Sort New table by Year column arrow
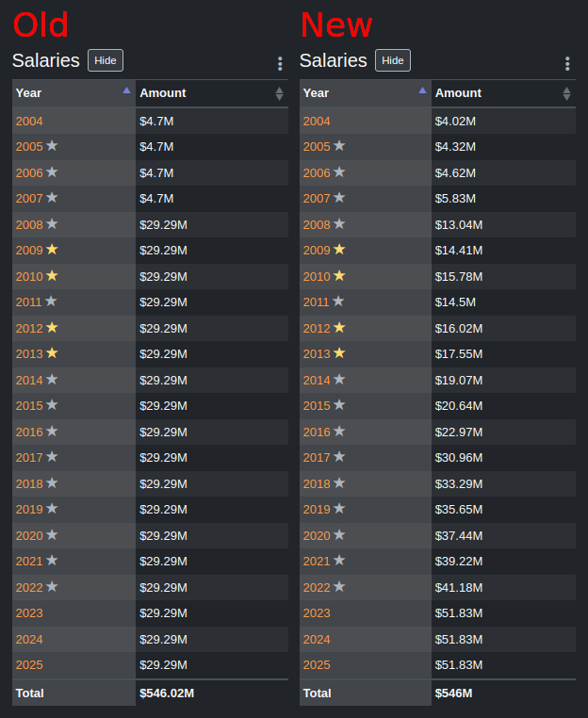The width and height of the screenshot is (588, 718). pyautogui.click(x=423, y=90)
